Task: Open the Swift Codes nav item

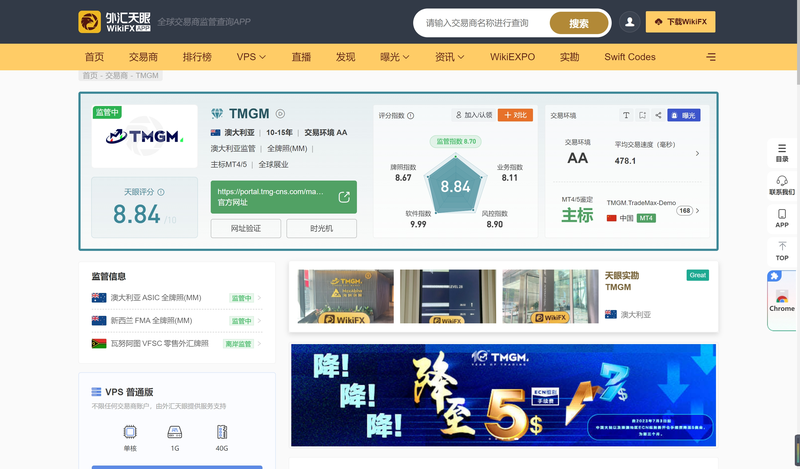Action: pos(630,57)
